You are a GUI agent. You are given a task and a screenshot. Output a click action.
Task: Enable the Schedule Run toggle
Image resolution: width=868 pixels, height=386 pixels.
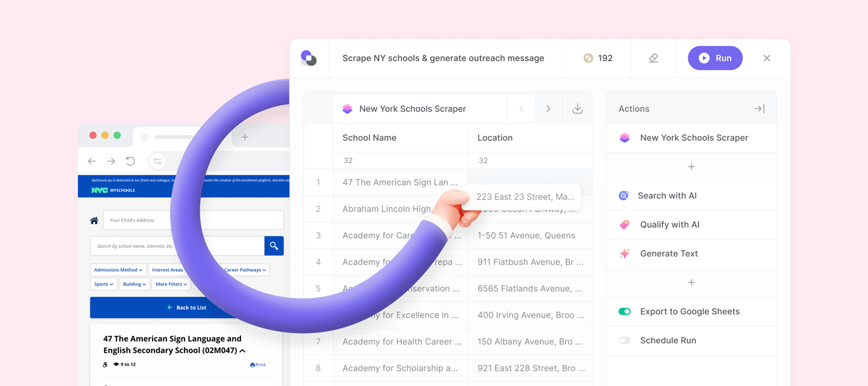(x=624, y=340)
